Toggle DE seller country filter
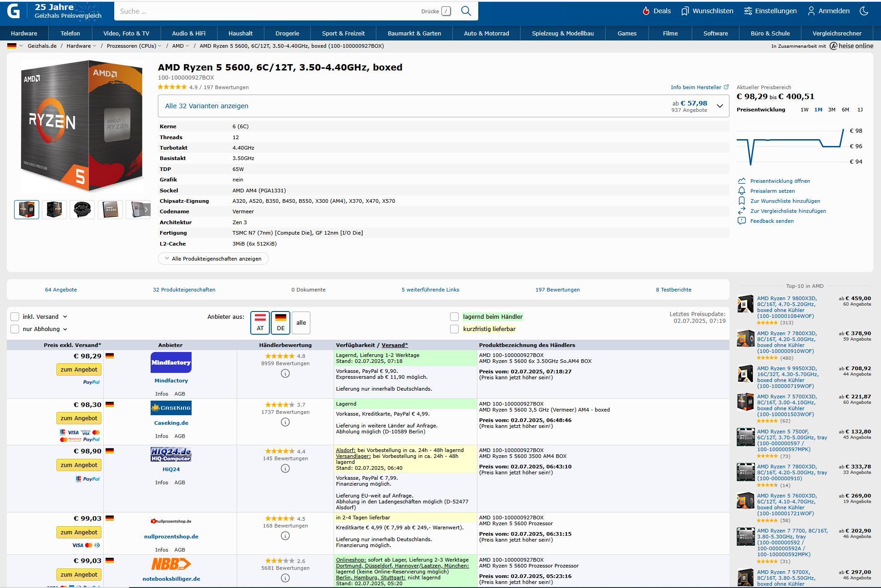This screenshot has height=588, width=881. tap(281, 323)
